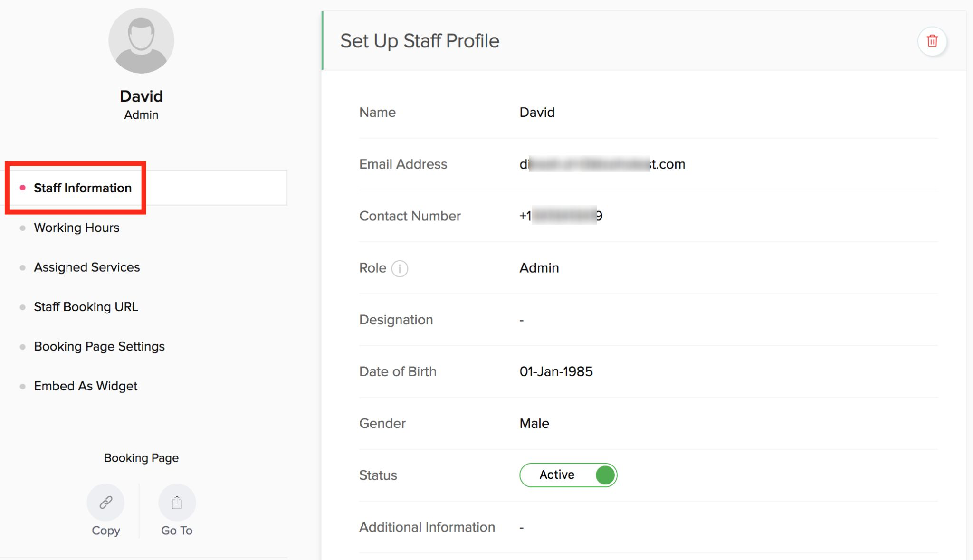Click the Copy booking link icon

105,503
